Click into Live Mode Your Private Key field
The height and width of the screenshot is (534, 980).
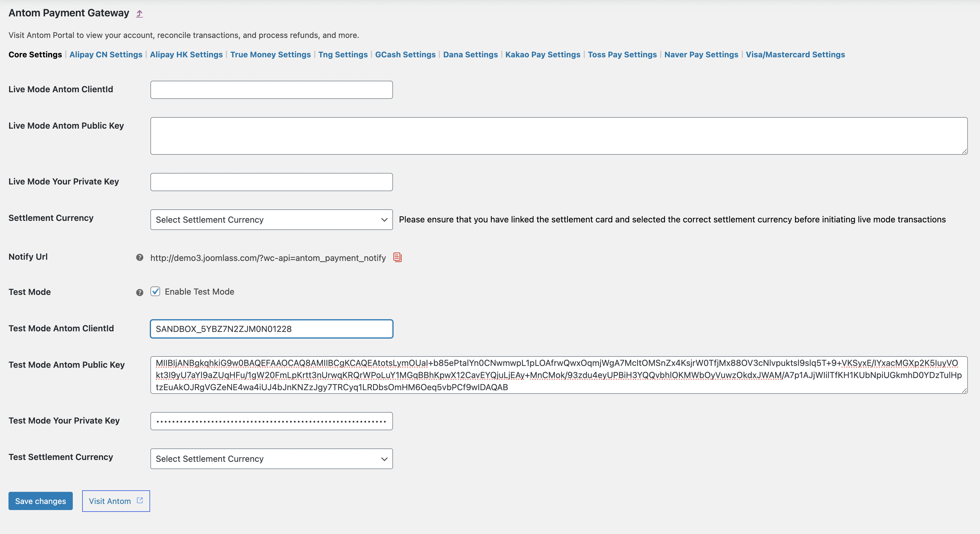pyautogui.click(x=271, y=182)
